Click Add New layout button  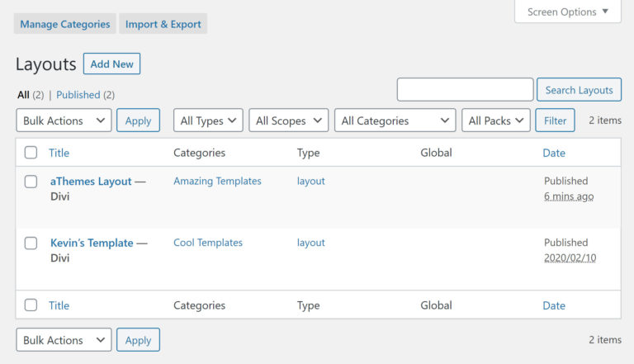coord(111,64)
